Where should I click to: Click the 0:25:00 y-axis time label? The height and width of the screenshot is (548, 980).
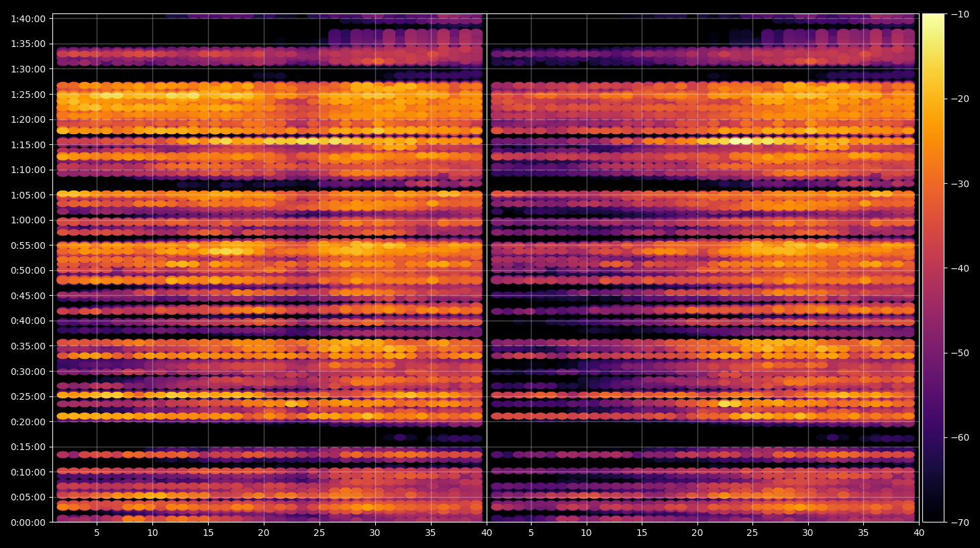[28, 396]
